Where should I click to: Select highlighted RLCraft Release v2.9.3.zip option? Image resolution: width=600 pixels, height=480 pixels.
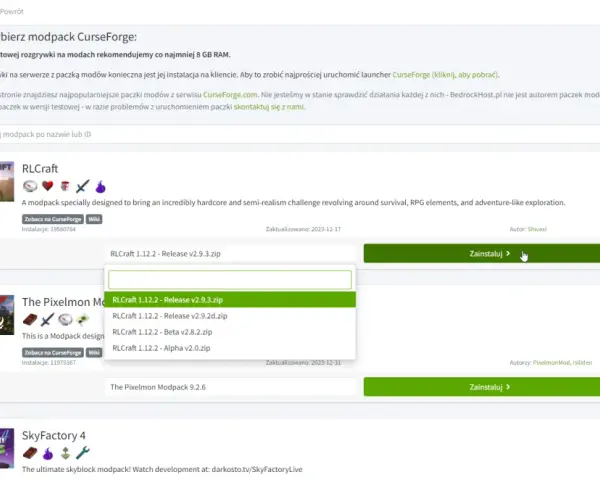pos(230,300)
